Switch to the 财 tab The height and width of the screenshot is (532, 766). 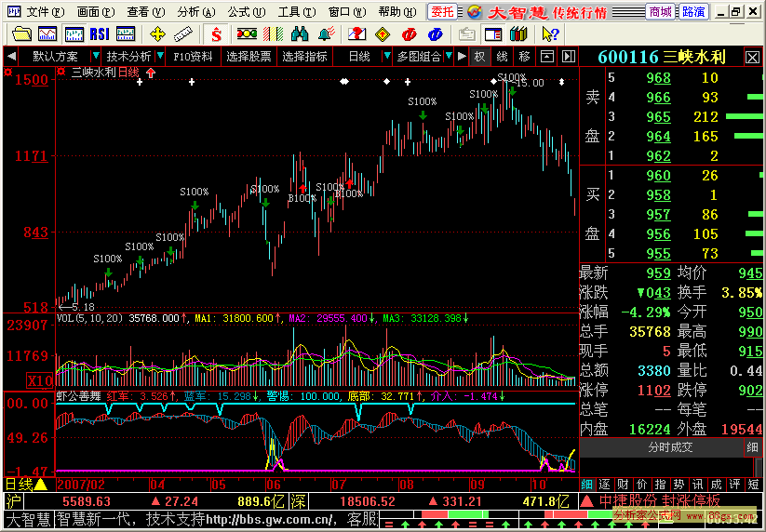click(623, 485)
